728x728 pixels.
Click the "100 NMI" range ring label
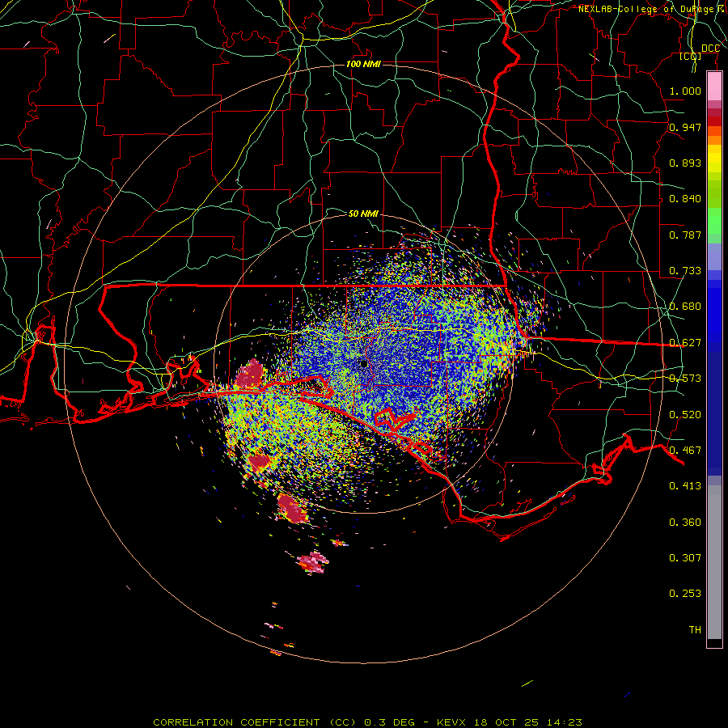(363, 64)
